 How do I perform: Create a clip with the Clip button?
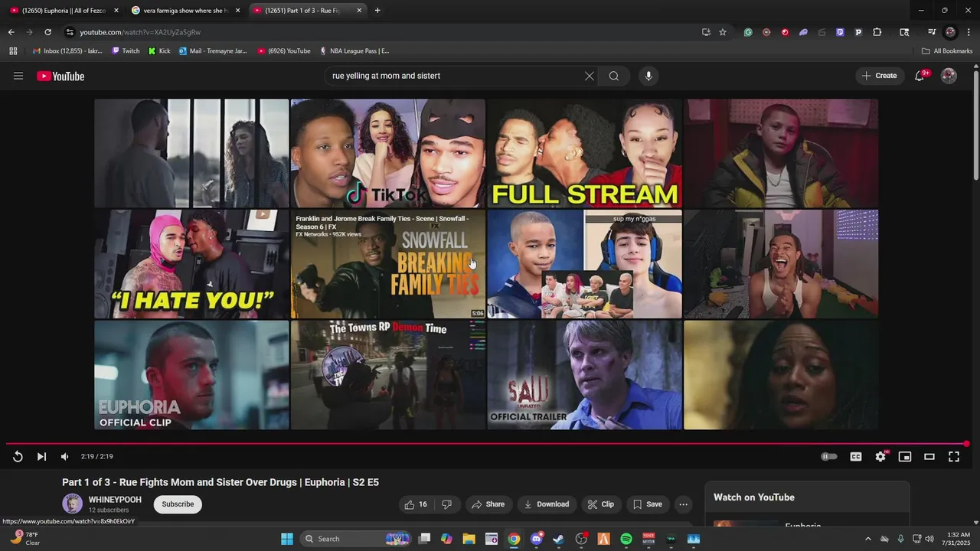(601, 504)
